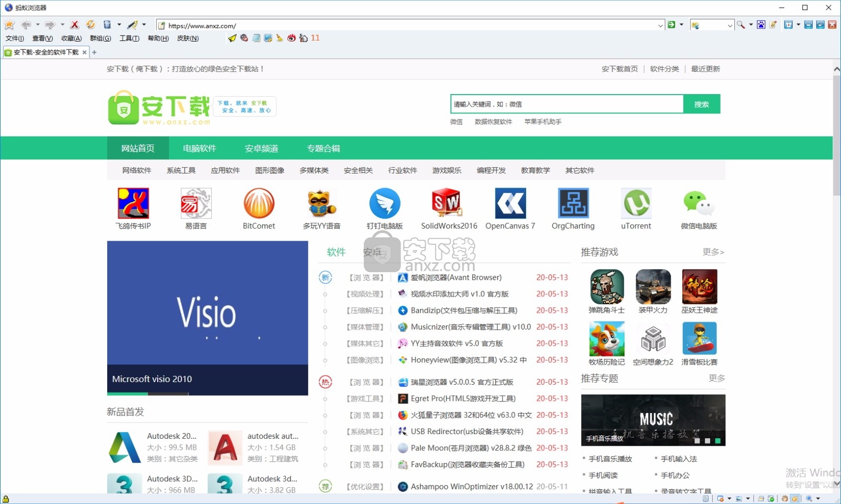Click the page vertical scrollbar thumb

pyautogui.click(x=837, y=135)
